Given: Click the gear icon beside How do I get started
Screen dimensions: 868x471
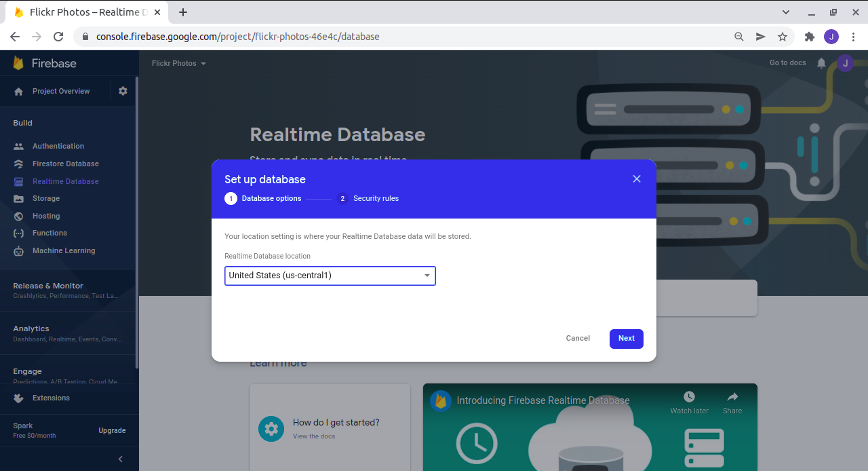Looking at the screenshot, I should tap(271, 429).
